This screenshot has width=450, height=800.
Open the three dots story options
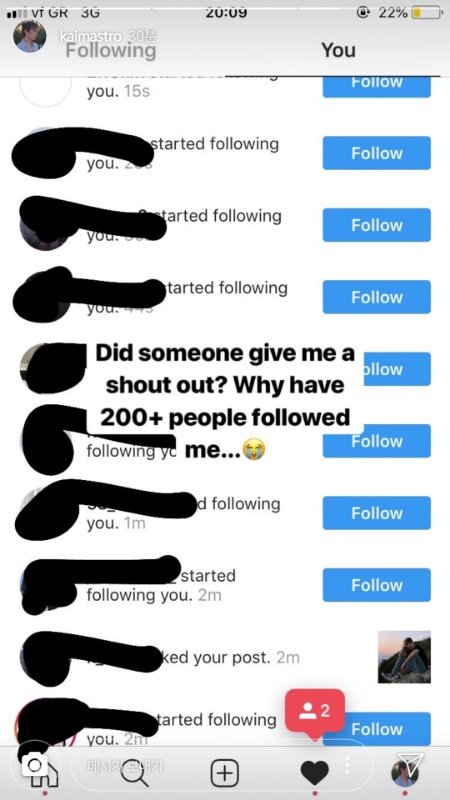tap(347, 765)
